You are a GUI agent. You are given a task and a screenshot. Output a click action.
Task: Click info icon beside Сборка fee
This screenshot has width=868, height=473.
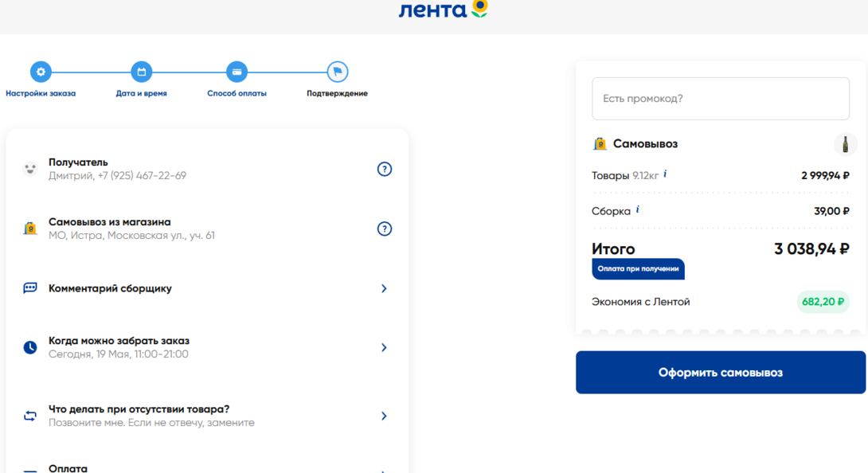638,210
